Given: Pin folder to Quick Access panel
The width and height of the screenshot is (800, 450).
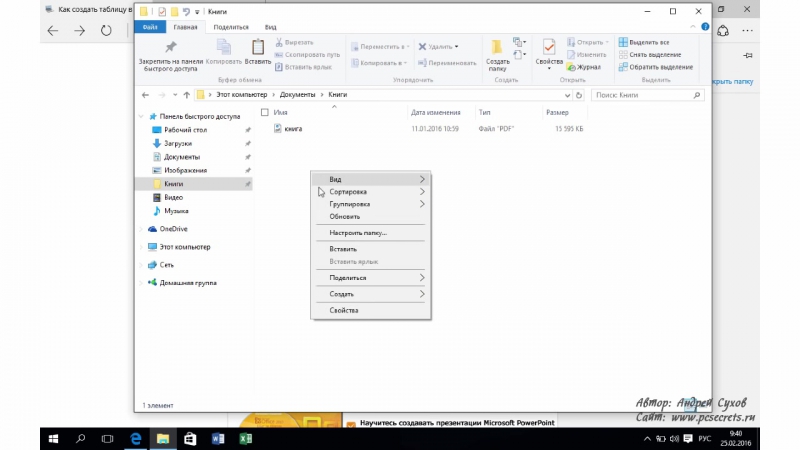Looking at the screenshot, I should tap(170, 56).
